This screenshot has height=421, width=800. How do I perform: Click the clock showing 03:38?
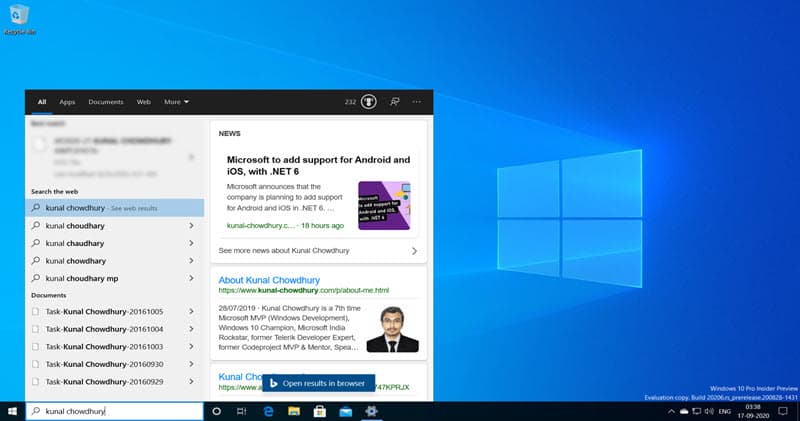pyautogui.click(x=753, y=407)
